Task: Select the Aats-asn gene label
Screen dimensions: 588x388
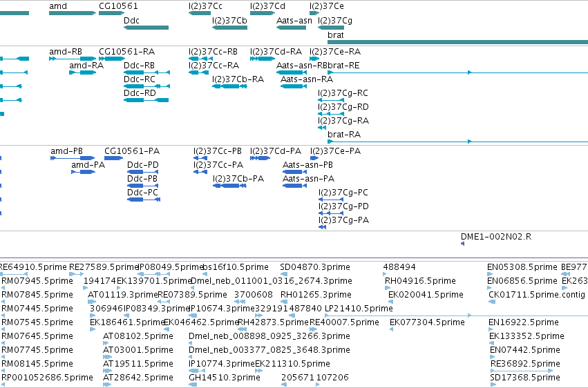Action: point(294,21)
